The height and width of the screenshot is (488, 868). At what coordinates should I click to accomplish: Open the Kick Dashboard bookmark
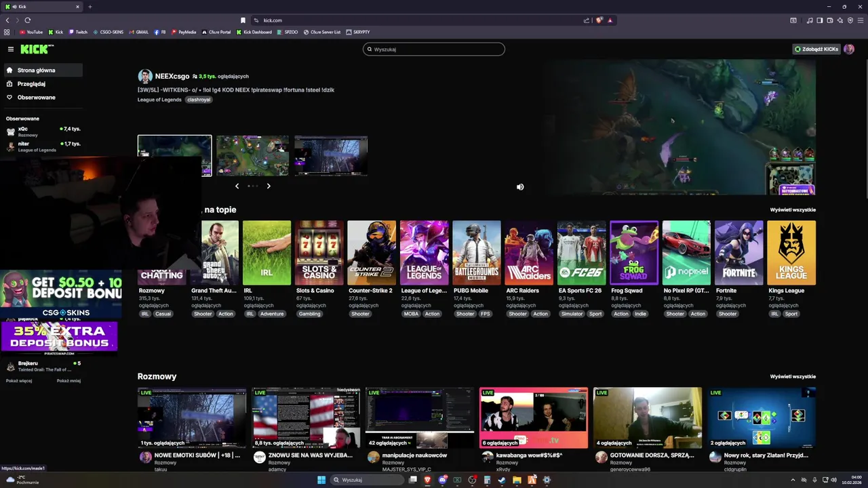[x=254, y=32]
